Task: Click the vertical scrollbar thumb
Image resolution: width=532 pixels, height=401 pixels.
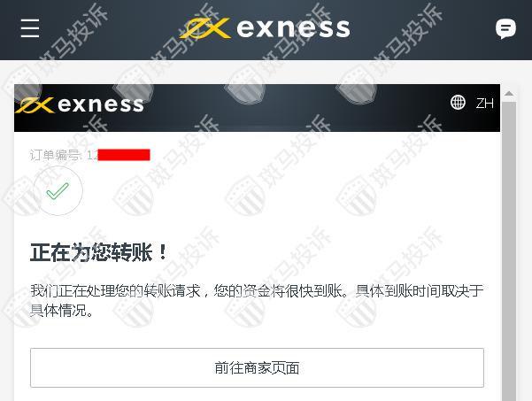Action: coord(509,251)
